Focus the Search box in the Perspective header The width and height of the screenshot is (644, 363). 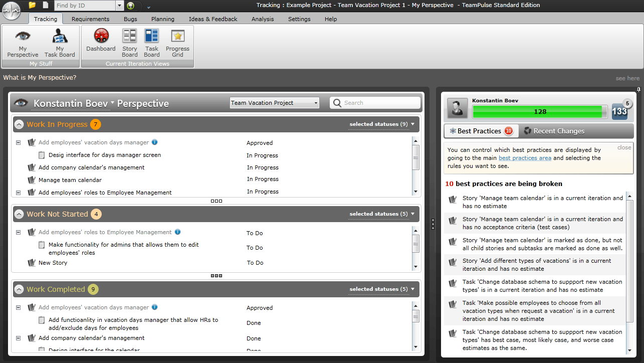pyautogui.click(x=375, y=103)
